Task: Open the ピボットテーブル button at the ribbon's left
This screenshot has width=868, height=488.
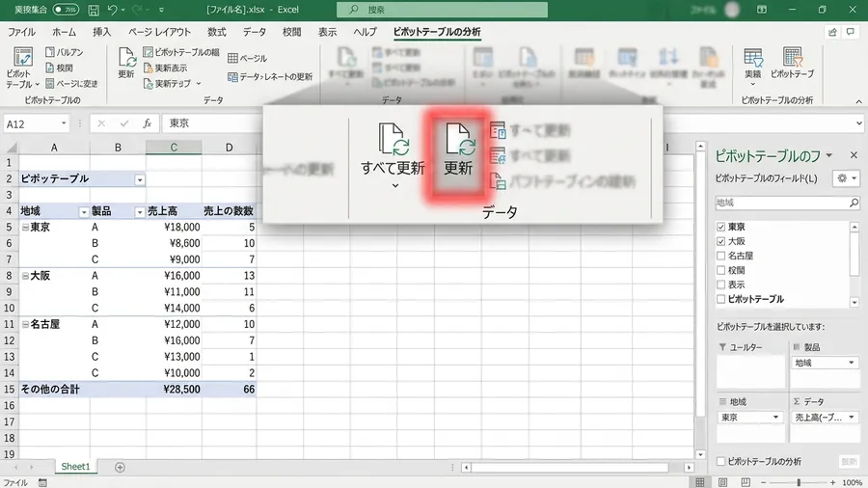Action: pyautogui.click(x=22, y=68)
